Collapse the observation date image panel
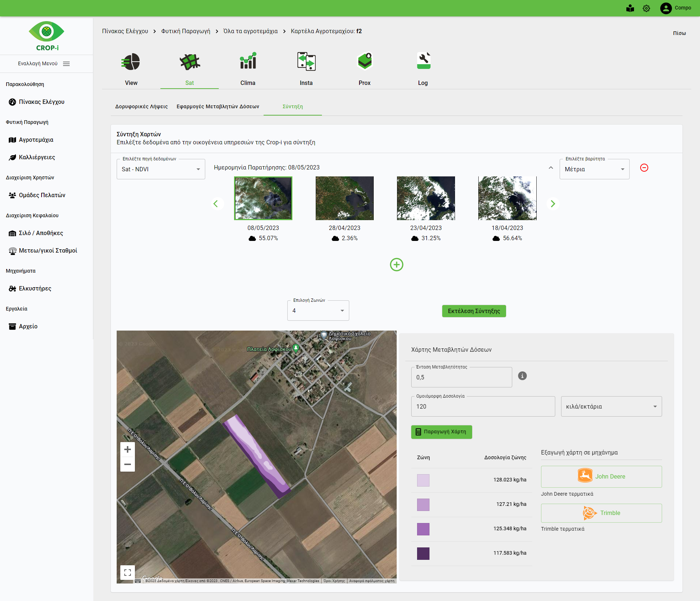Image resolution: width=700 pixels, height=601 pixels. [x=551, y=168]
